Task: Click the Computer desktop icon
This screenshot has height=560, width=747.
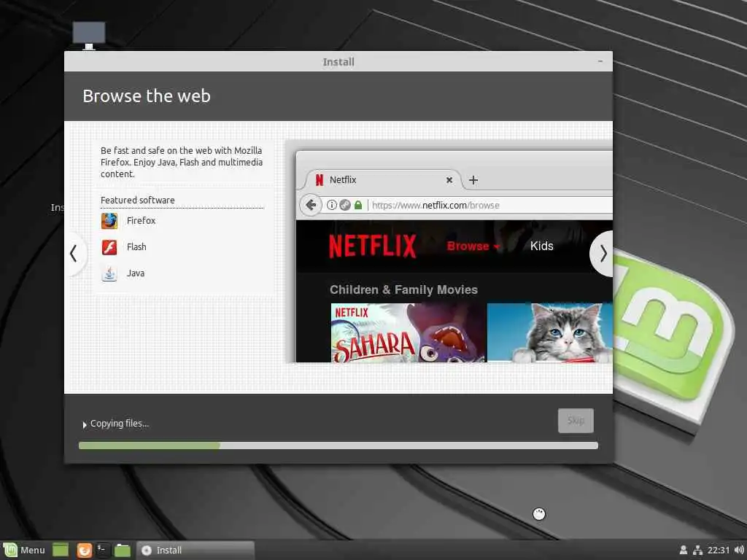Action: click(88, 36)
